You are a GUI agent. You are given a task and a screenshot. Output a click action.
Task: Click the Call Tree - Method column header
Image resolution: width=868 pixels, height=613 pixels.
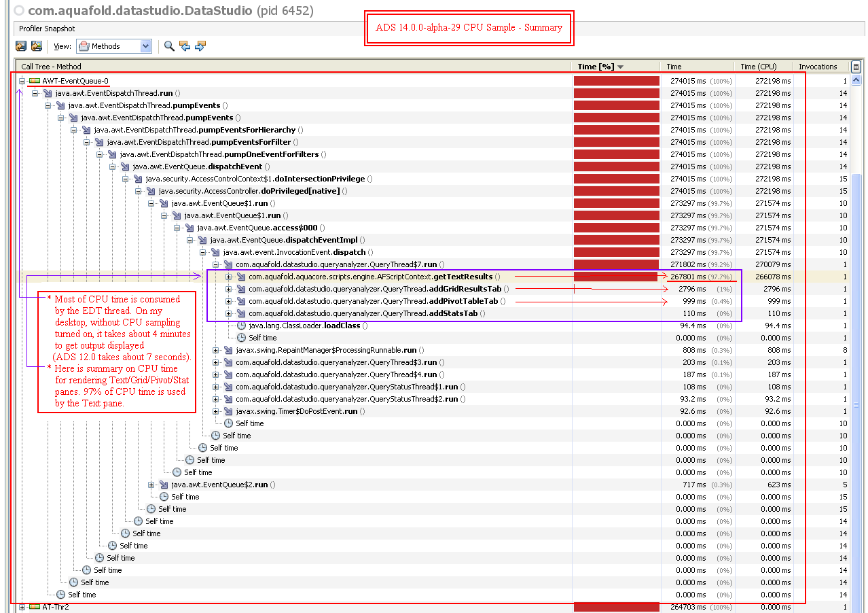(x=293, y=67)
